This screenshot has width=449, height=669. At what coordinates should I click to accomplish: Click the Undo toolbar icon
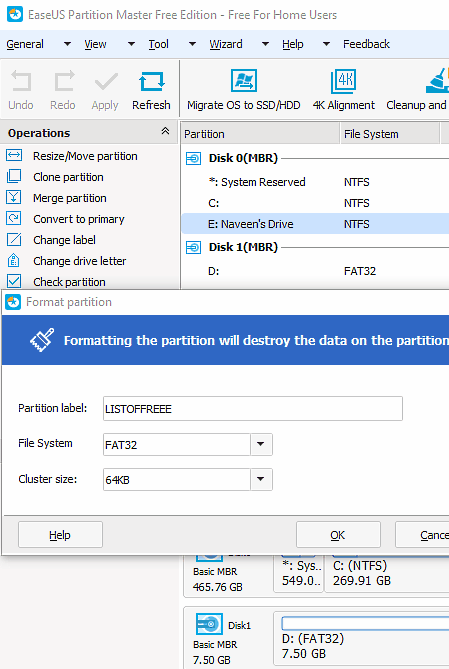20,81
